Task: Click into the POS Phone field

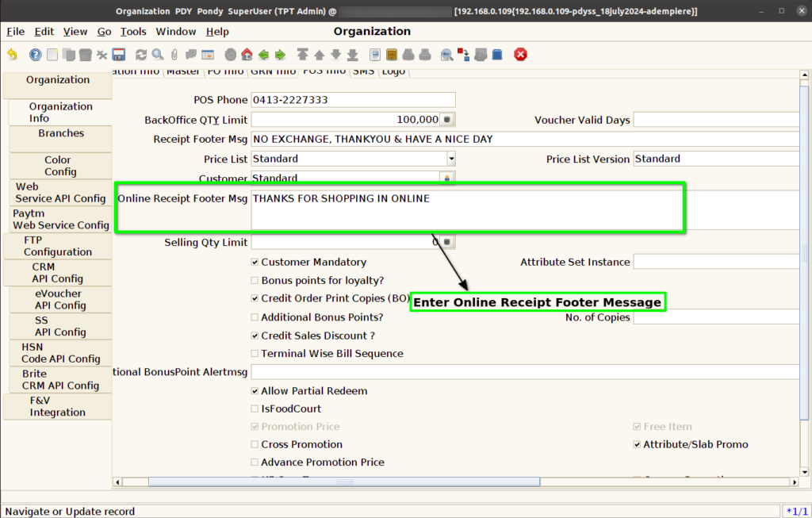Action: 353,100
